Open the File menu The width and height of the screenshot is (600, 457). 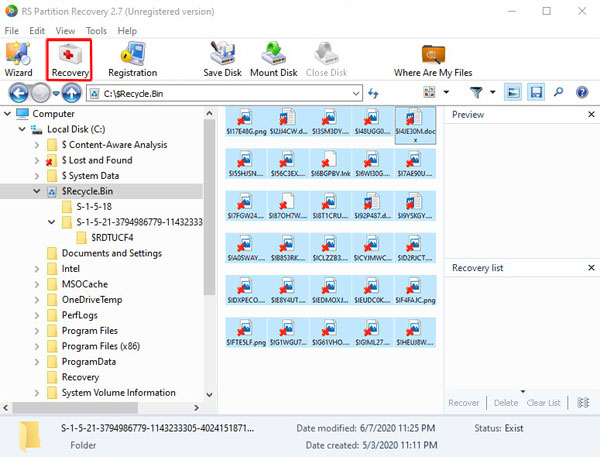[x=11, y=31]
